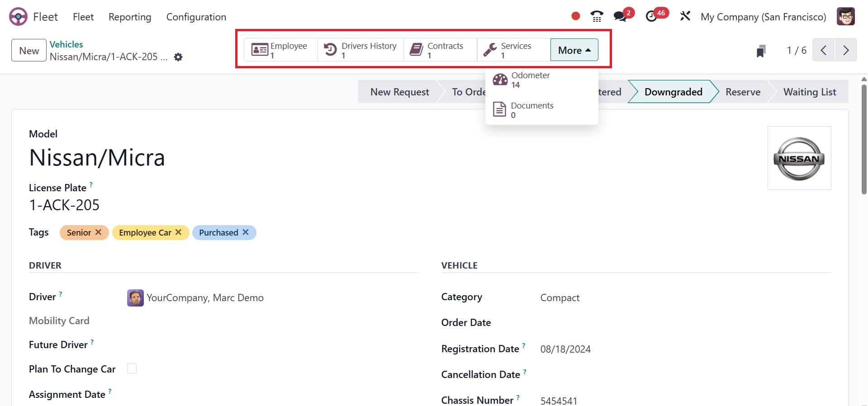Click the Nissan/Micra model field
This screenshot has height=406, width=868.
(x=97, y=158)
